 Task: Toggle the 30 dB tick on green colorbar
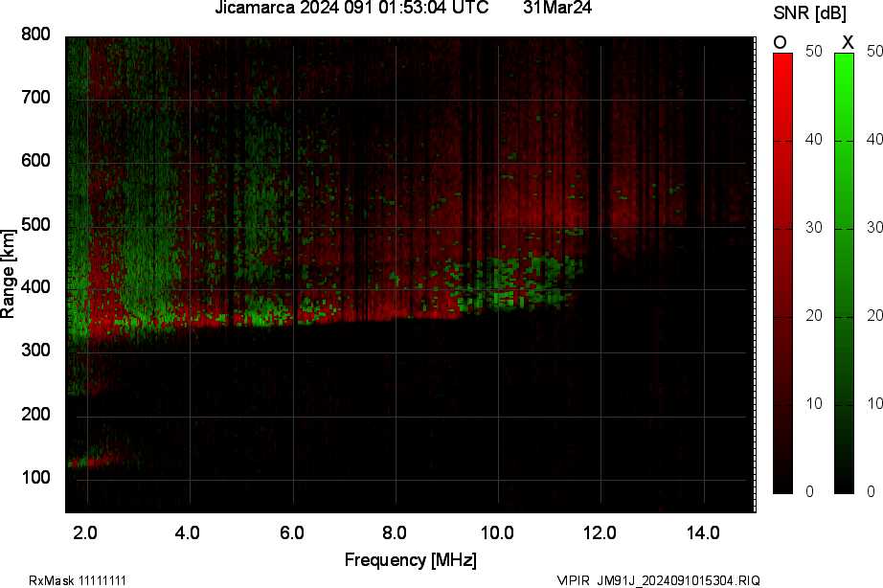point(875,230)
